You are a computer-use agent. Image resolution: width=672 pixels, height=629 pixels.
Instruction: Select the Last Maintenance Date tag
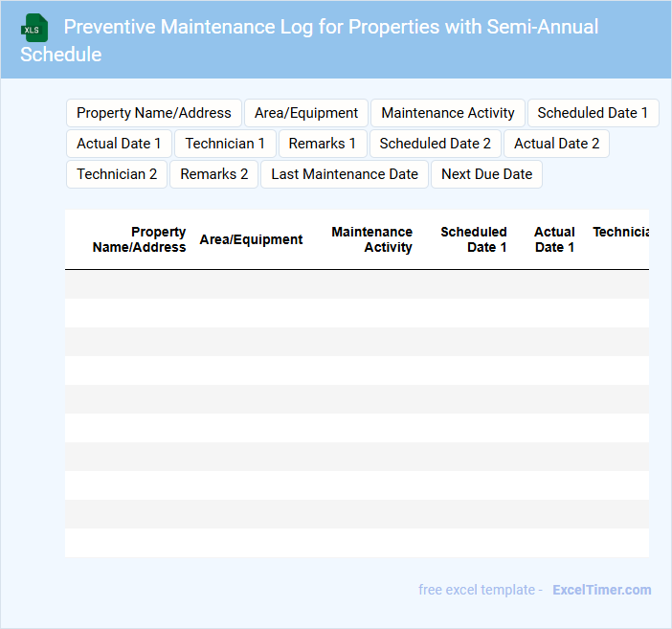345,174
